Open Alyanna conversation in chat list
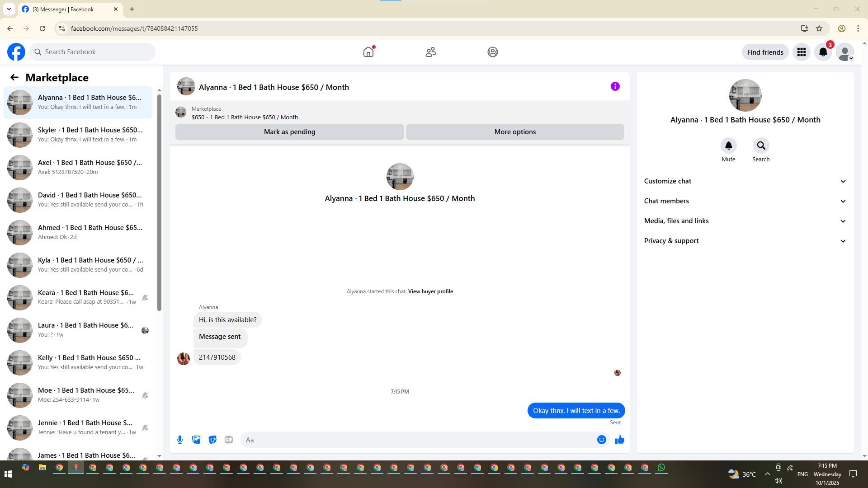868x488 pixels. point(78,103)
